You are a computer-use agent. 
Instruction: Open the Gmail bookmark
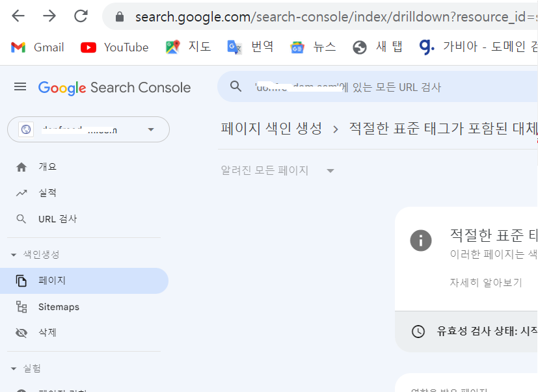37,47
